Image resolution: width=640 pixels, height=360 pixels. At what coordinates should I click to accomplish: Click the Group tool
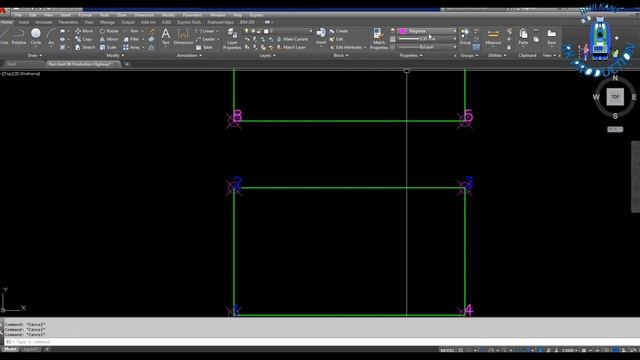coord(465,36)
